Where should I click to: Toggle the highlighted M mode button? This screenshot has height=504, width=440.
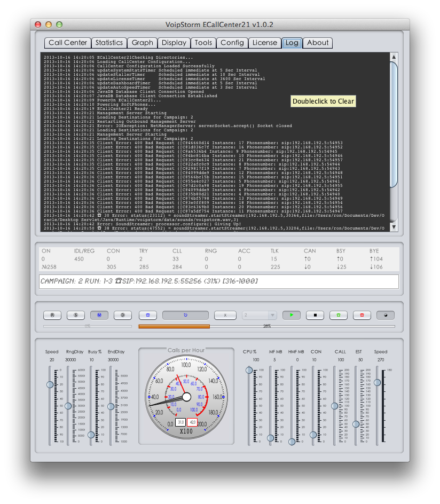(99, 315)
